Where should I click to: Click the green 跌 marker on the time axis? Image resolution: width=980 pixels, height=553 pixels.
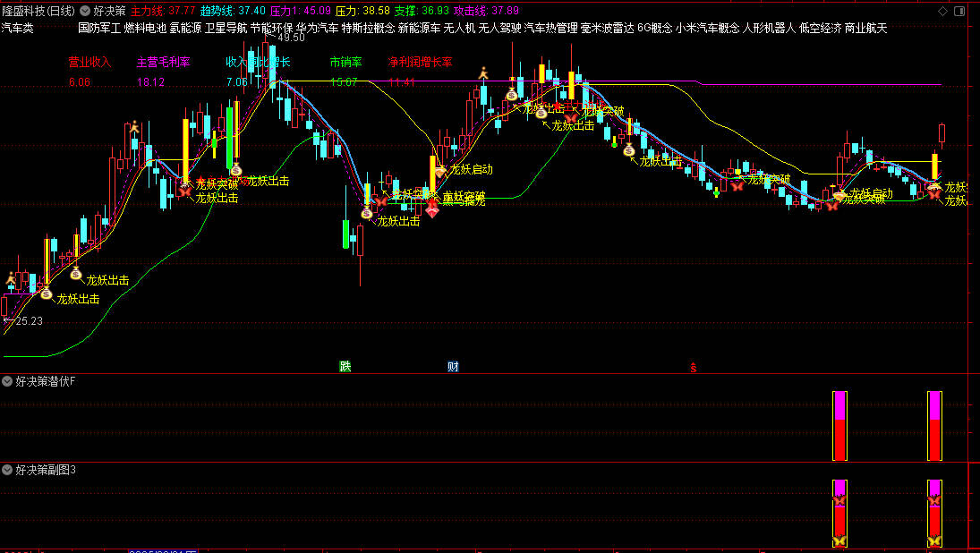(345, 367)
